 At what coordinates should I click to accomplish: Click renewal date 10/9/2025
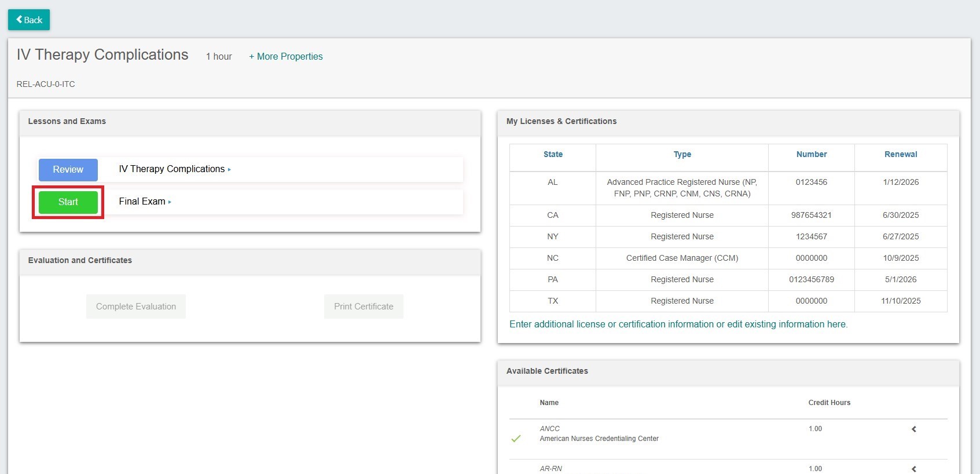[901, 258]
